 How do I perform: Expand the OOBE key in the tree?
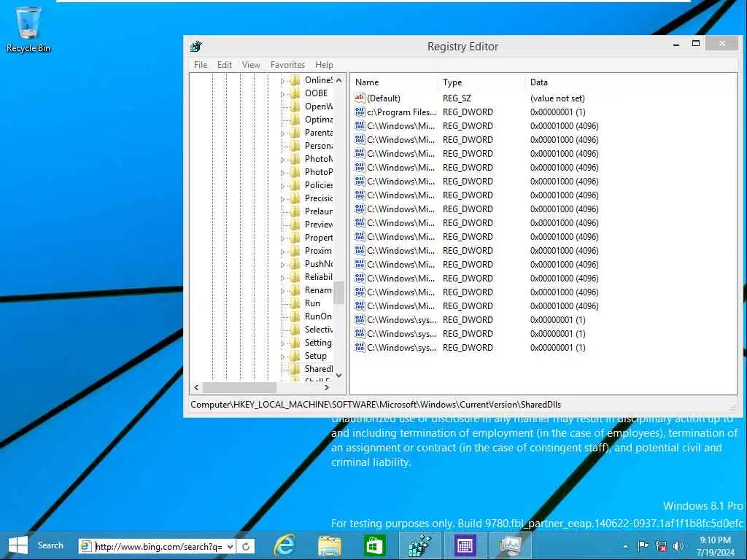point(282,94)
